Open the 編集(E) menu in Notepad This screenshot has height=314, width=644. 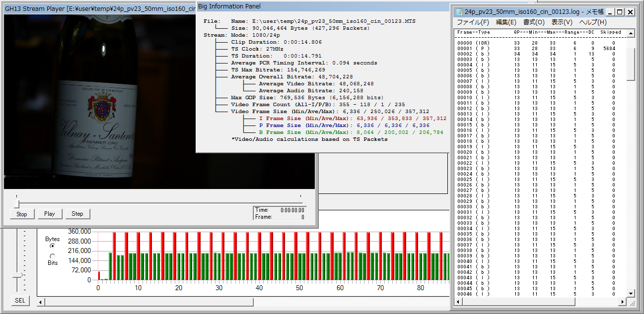pyautogui.click(x=506, y=22)
